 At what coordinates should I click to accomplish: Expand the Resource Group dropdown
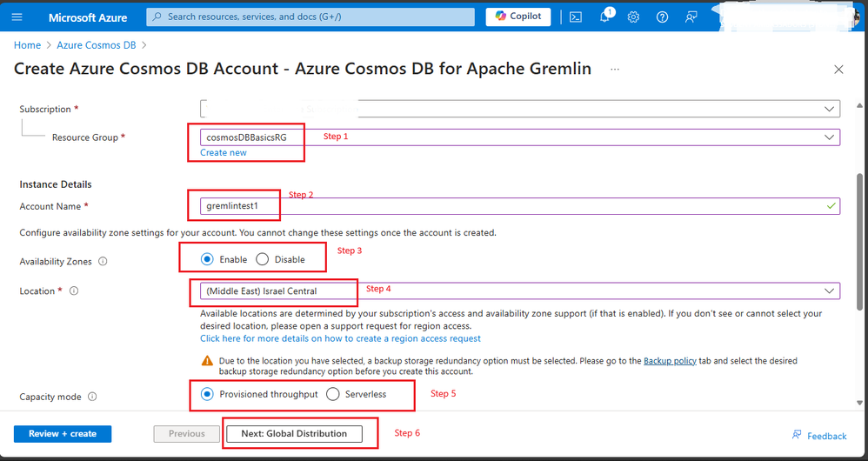tap(829, 137)
